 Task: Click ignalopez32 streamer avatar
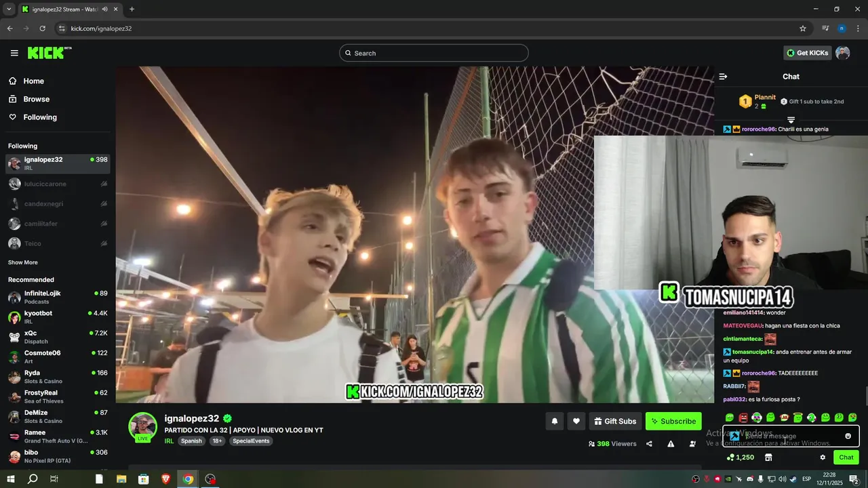[x=143, y=426]
